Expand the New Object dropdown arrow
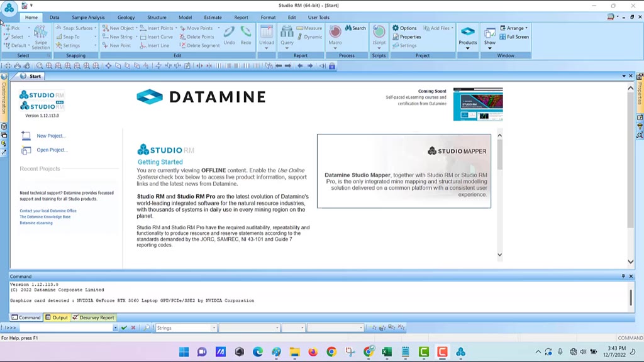 tap(136, 28)
